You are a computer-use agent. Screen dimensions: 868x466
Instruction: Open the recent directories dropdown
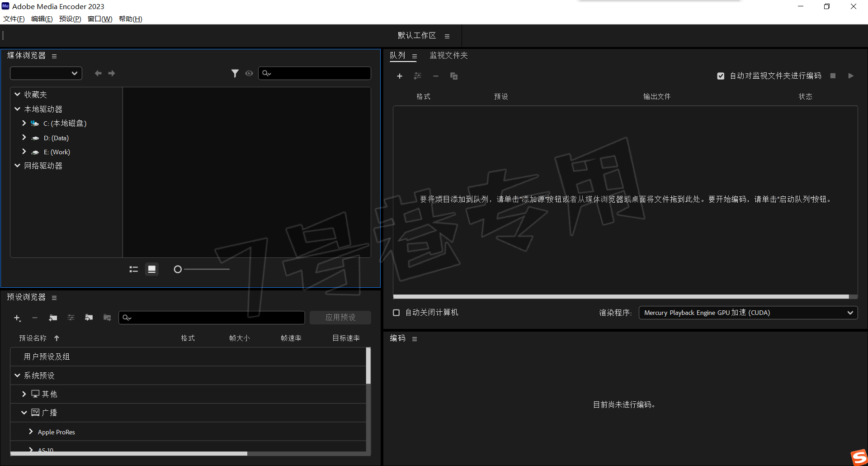point(46,73)
